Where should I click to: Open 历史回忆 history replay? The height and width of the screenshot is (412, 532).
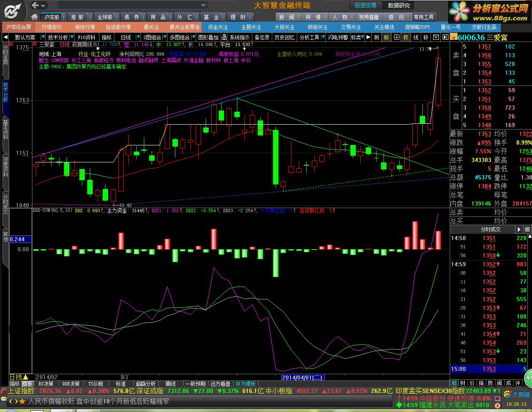click(x=284, y=37)
